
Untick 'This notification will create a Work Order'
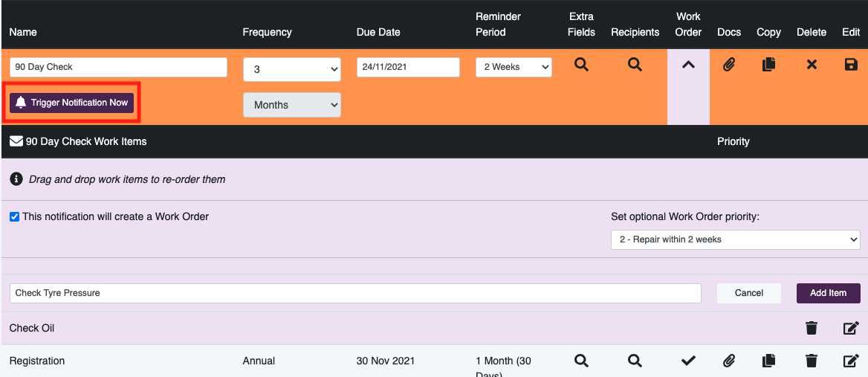click(14, 217)
